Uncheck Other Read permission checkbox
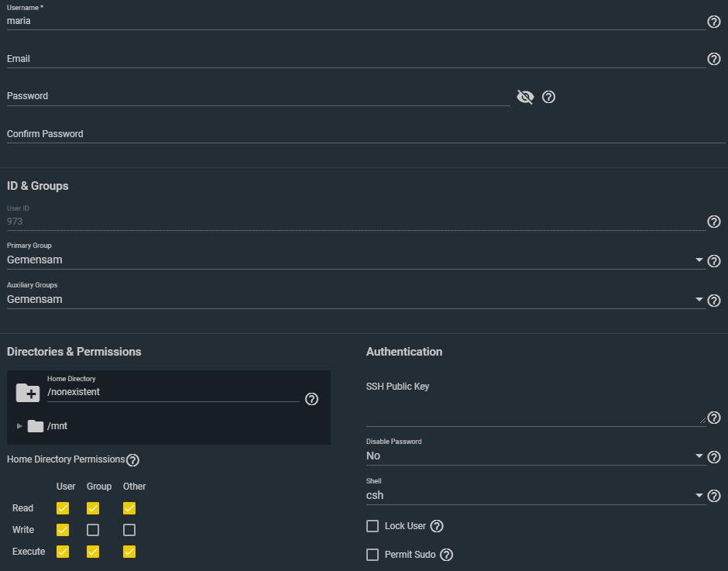The image size is (728, 571). [129, 508]
